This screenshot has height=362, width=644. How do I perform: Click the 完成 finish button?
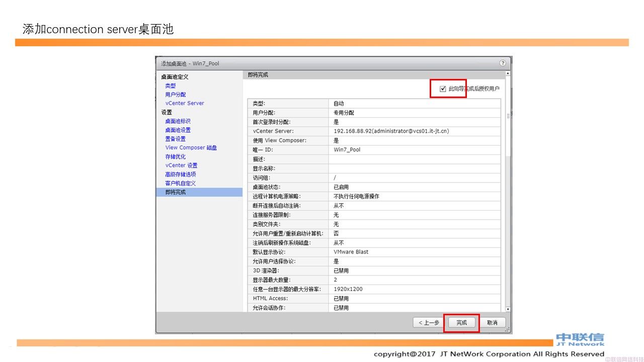461,323
